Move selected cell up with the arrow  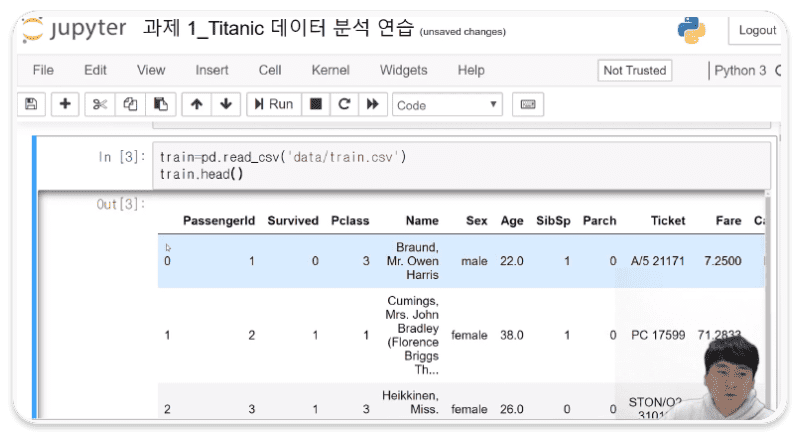coord(196,104)
